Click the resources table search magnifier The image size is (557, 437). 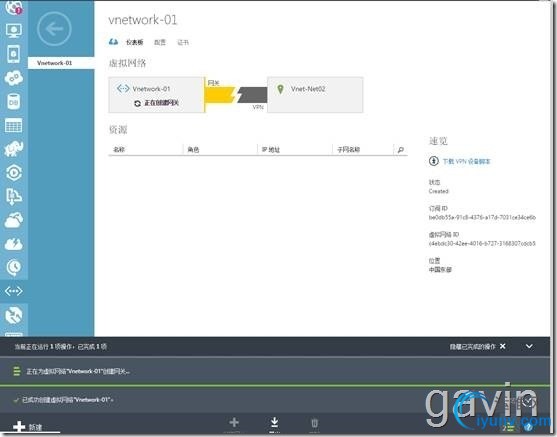click(401, 150)
